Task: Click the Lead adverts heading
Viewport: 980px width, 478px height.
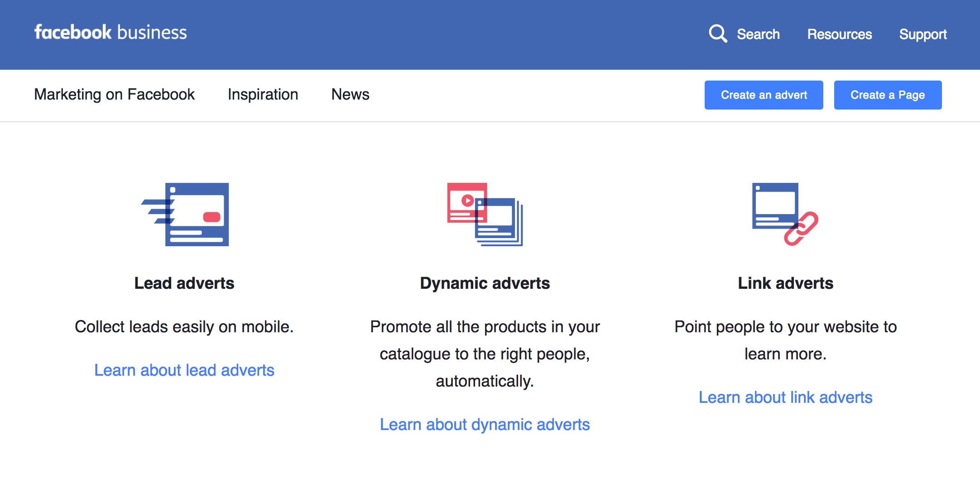Action: click(x=184, y=283)
